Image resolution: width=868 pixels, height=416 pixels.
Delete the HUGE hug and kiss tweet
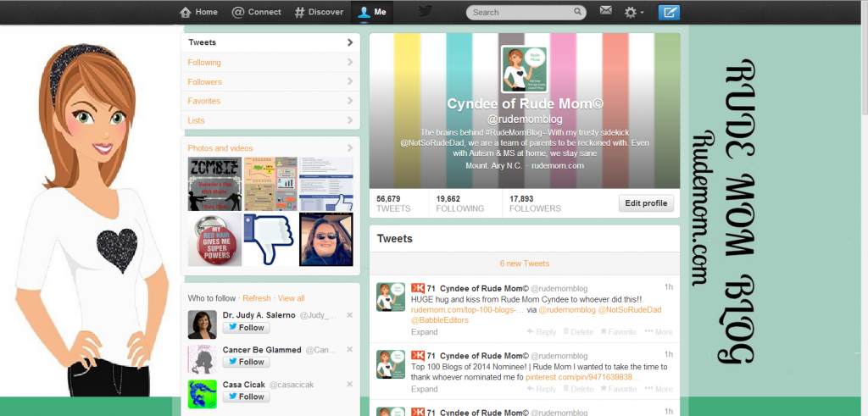coord(578,332)
